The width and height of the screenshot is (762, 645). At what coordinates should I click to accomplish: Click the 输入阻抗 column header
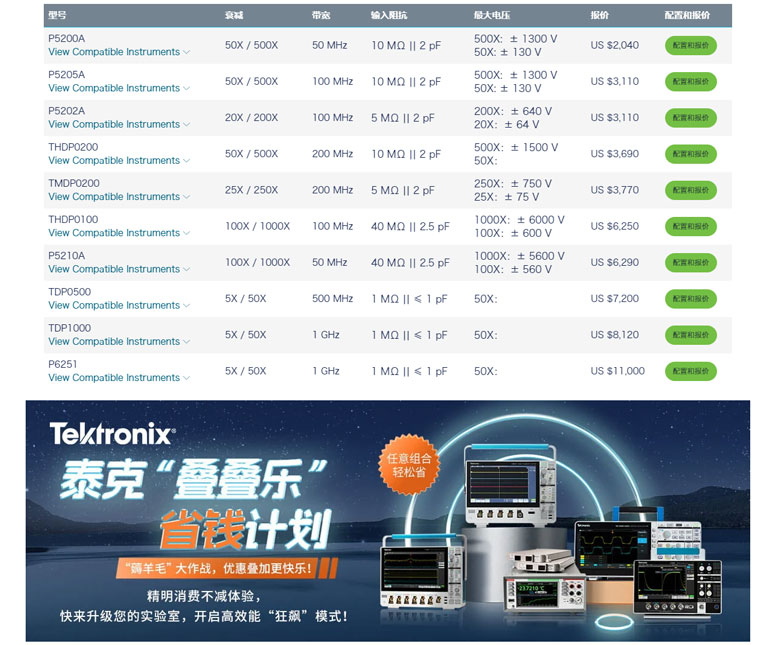389,15
